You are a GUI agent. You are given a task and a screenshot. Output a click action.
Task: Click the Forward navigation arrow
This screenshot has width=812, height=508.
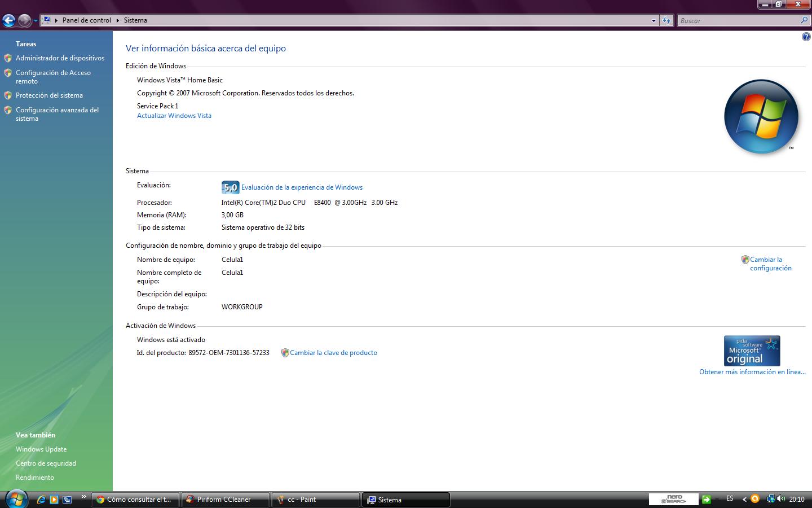pyautogui.click(x=24, y=21)
